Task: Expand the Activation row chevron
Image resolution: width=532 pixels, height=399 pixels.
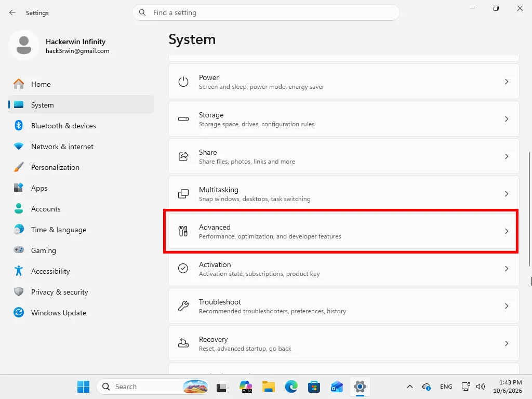Action: [507, 269]
